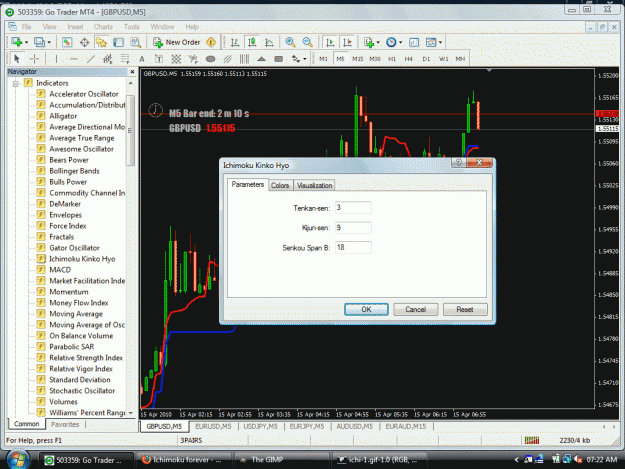The height and width of the screenshot is (469, 625).
Task: Zoom in the chart with magnifier plus
Action: pos(290,42)
